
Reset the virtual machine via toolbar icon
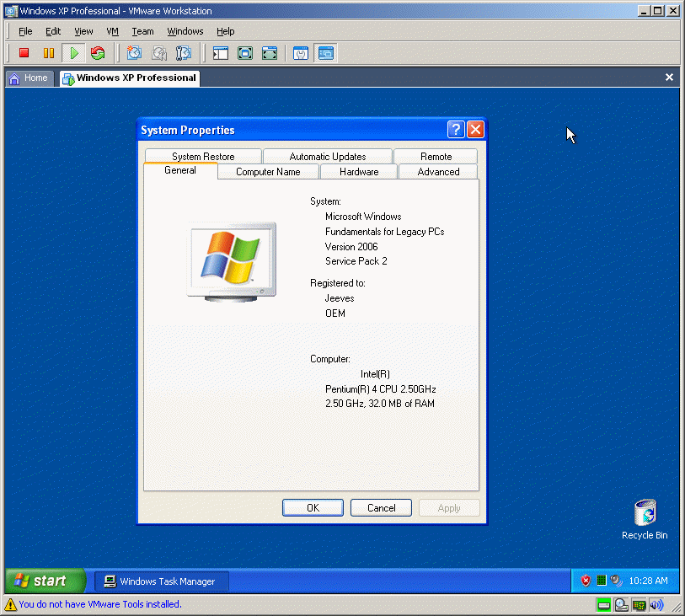coord(98,53)
